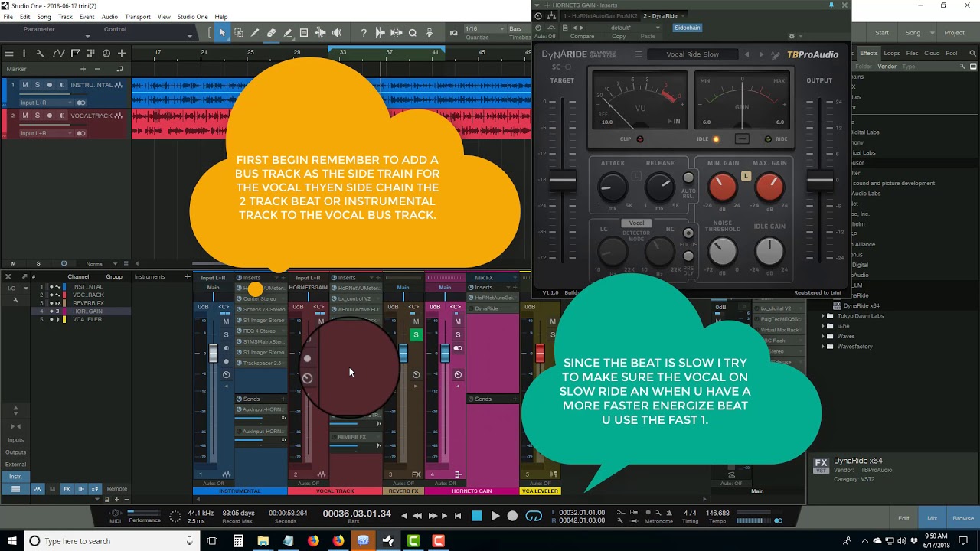Go to next DynaRide preset arrow
The image size is (980, 551).
tap(761, 54)
